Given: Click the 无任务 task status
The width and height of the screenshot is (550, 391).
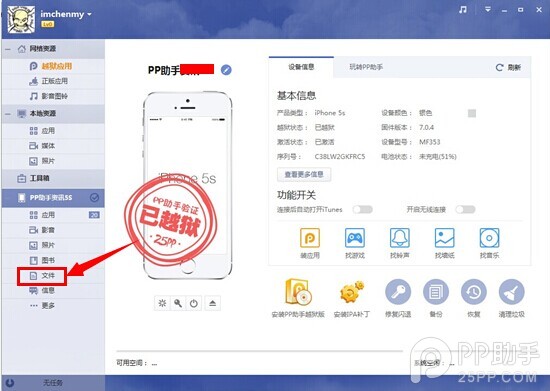Looking at the screenshot, I should [53, 383].
